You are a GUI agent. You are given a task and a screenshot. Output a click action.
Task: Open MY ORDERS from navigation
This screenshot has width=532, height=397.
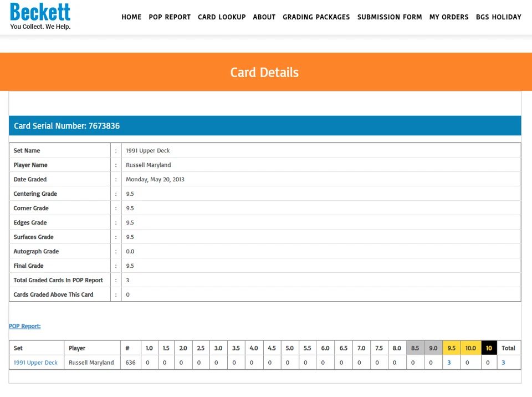(449, 17)
